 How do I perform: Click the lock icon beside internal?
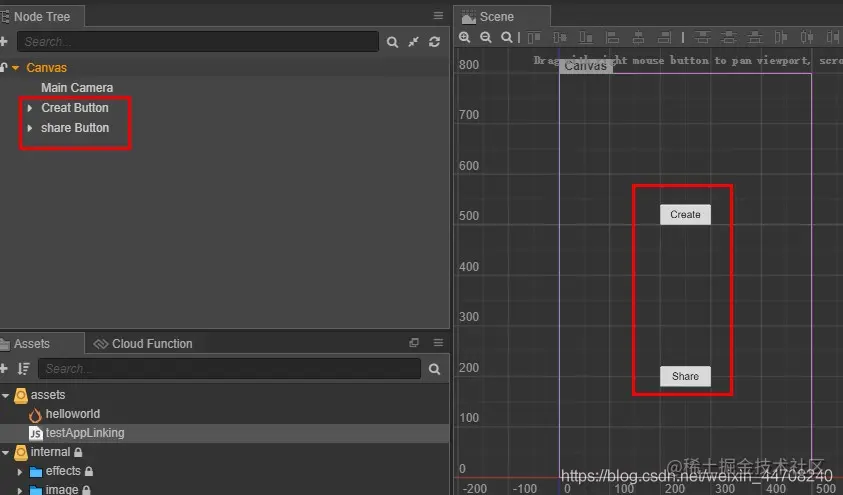click(78, 452)
